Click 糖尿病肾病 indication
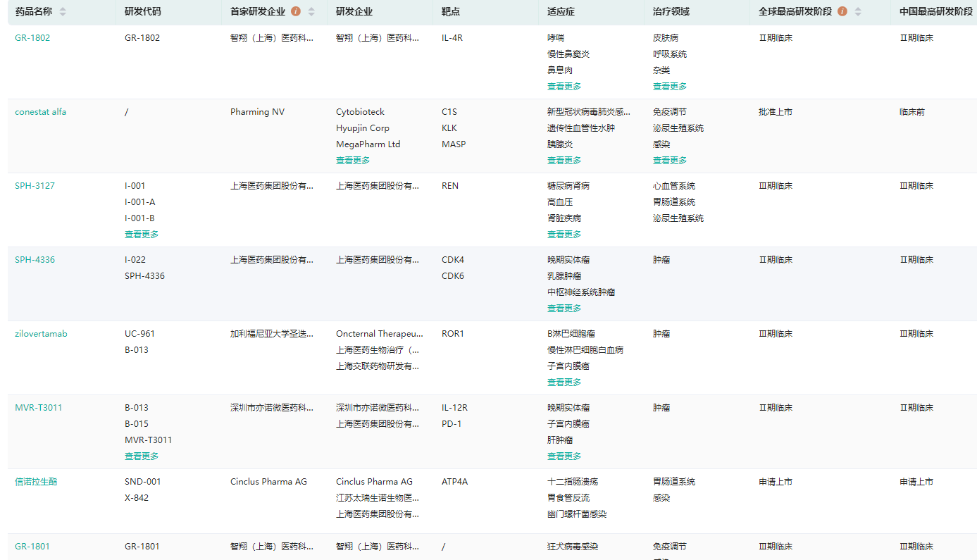Screen dimensions: 977x560 568,186
